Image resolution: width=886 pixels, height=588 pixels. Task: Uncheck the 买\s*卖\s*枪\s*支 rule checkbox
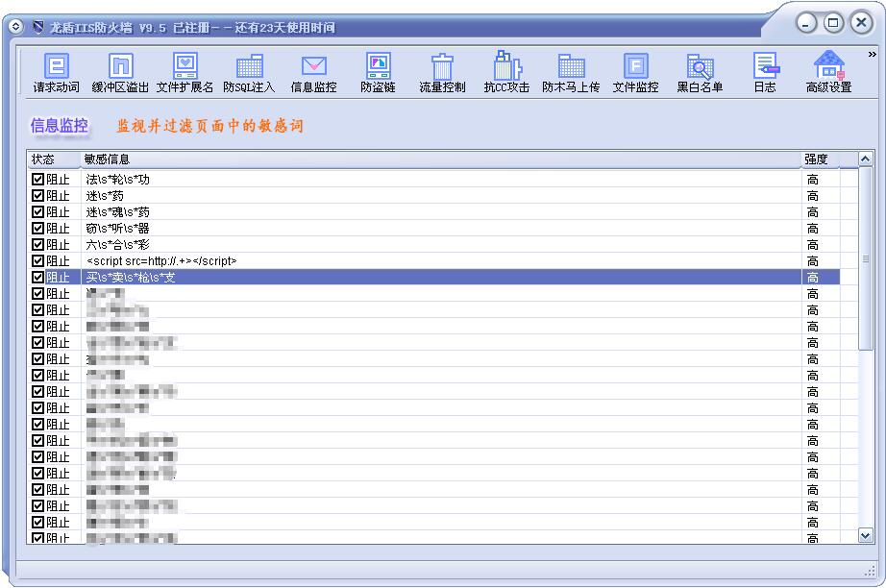click(37, 278)
